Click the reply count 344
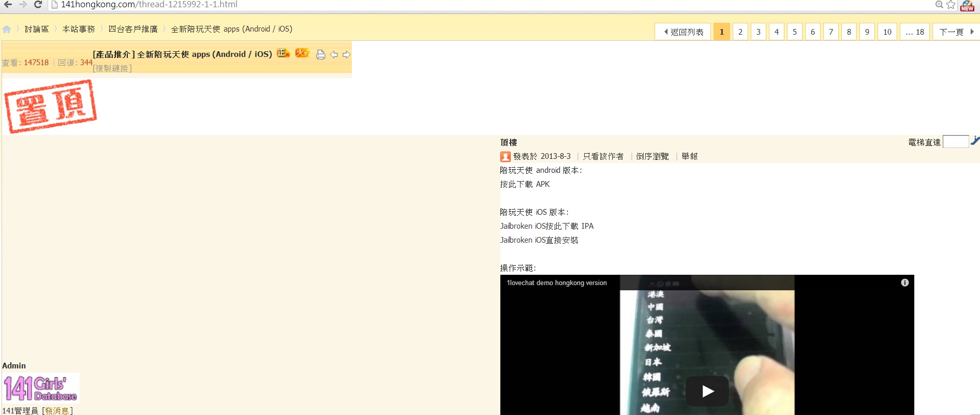Viewport: 980px width, 415px height. tap(86, 63)
